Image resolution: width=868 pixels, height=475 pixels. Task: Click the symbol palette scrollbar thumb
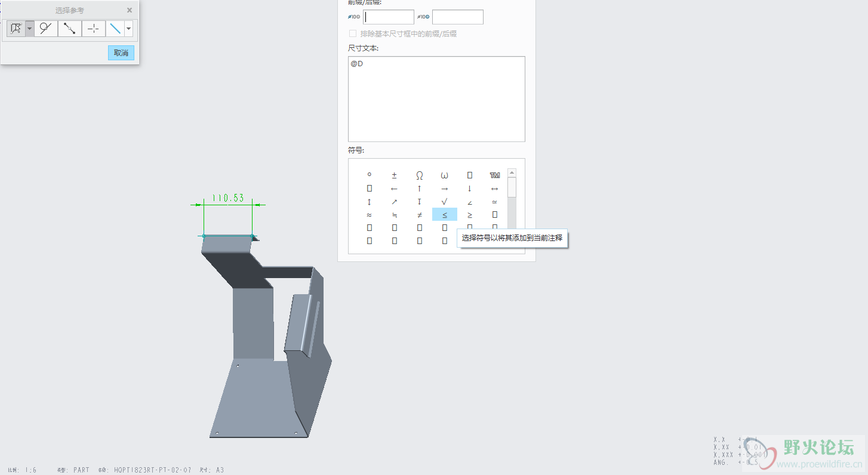[512, 187]
